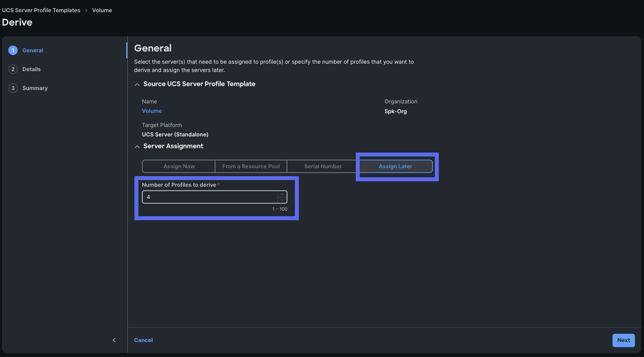Image resolution: width=644 pixels, height=357 pixels.
Task: Click the decrement arrow on profile count stepper
Action: (x=282, y=201)
